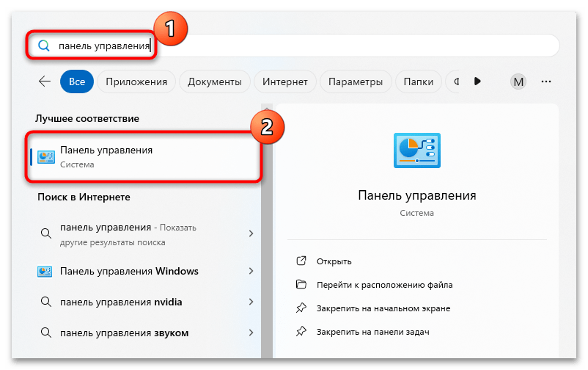
Task: Switch to the "Параметры" filter
Action: tap(356, 81)
